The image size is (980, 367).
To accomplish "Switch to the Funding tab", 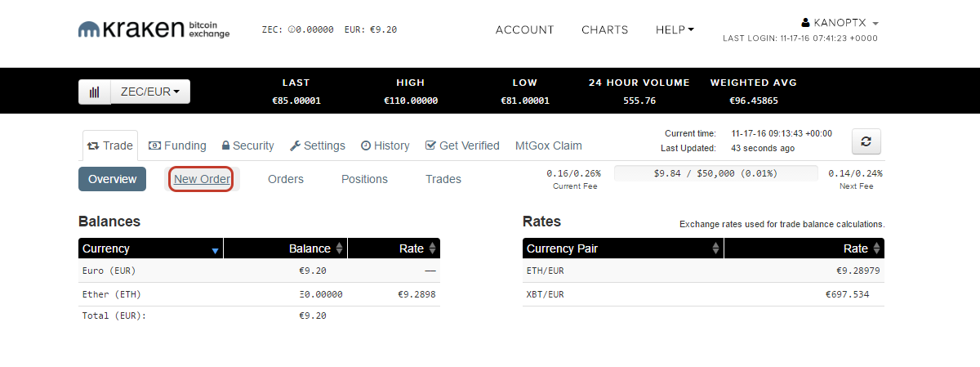I will (x=177, y=145).
